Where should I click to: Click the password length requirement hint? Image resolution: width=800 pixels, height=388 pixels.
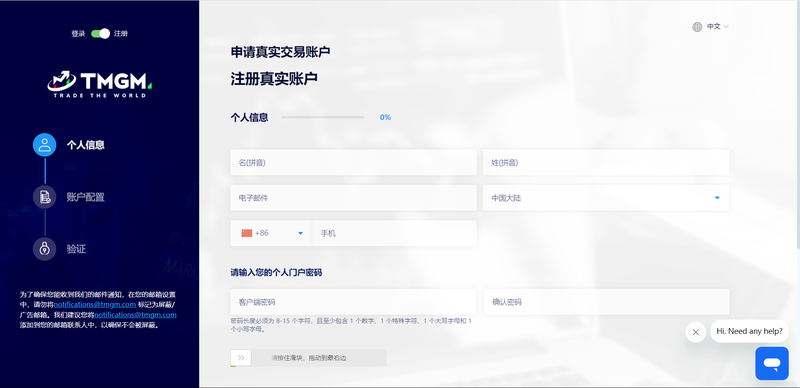click(x=352, y=325)
